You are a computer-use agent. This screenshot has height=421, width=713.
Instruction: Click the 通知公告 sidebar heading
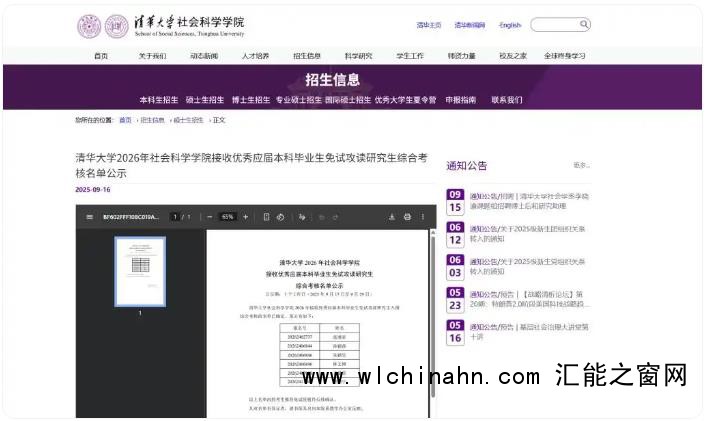point(467,165)
